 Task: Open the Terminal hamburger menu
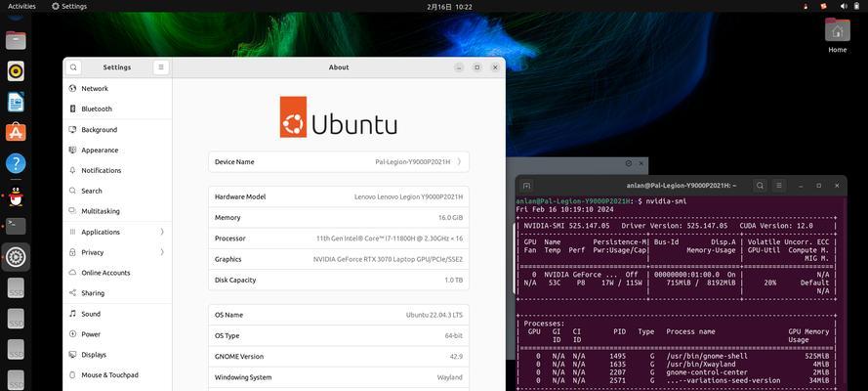point(779,186)
